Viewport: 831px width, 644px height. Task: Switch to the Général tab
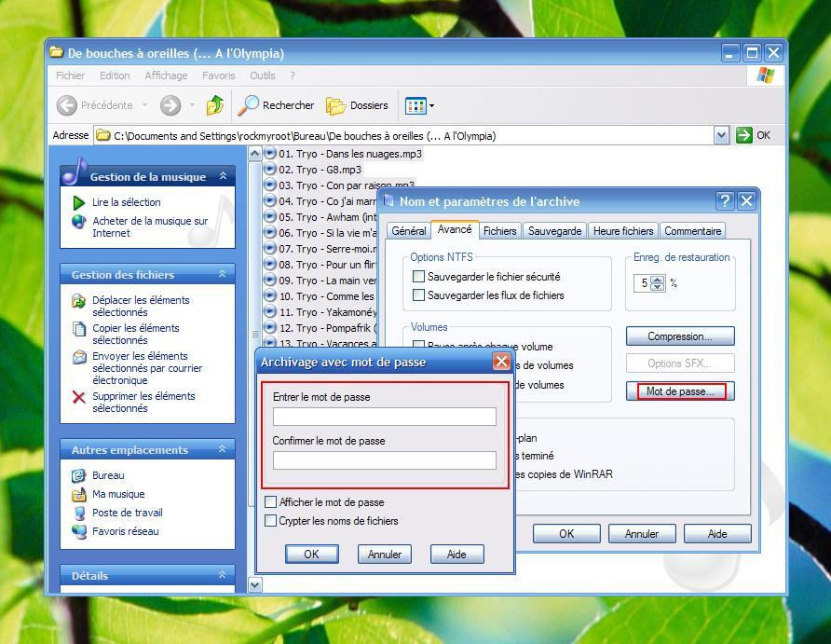click(408, 231)
